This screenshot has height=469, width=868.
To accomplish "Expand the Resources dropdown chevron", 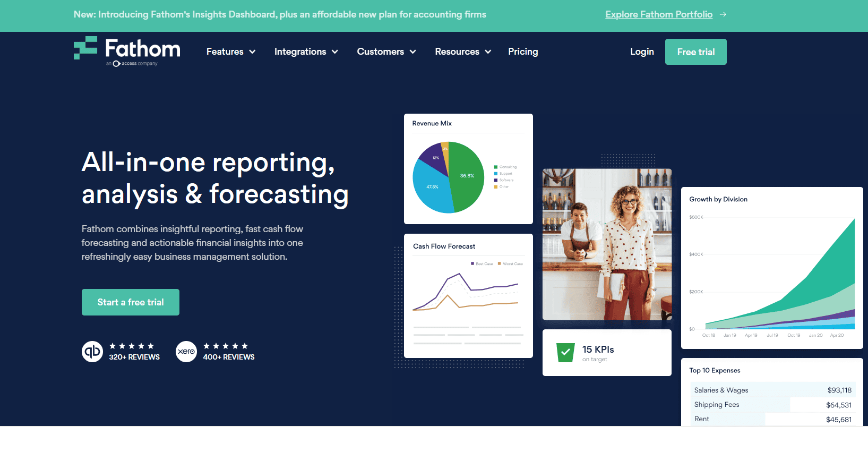I will (x=488, y=52).
